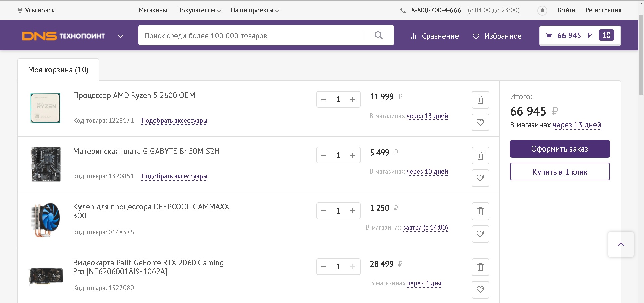Click the search magnifier icon
Viewport: 644px width, 303px height.
tap(379, 35)
